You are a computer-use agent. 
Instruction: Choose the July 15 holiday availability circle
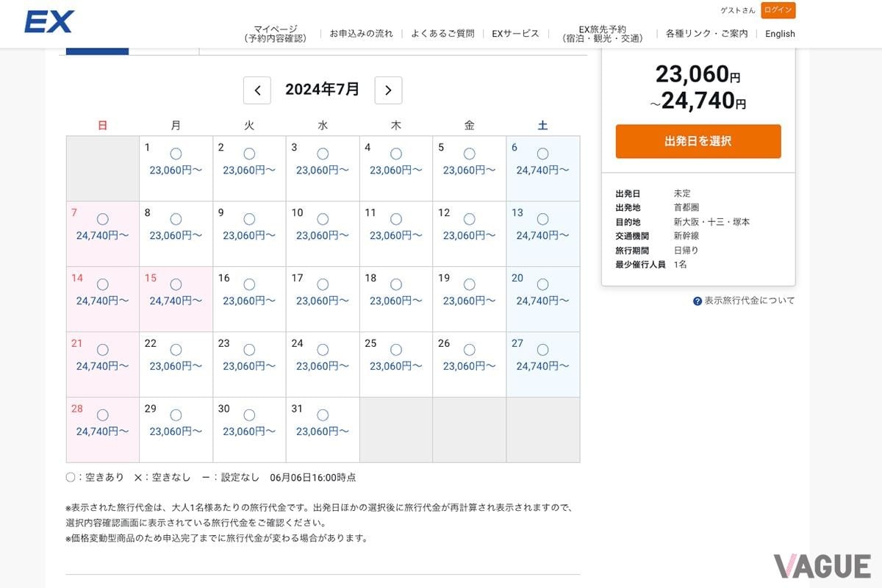176,284
